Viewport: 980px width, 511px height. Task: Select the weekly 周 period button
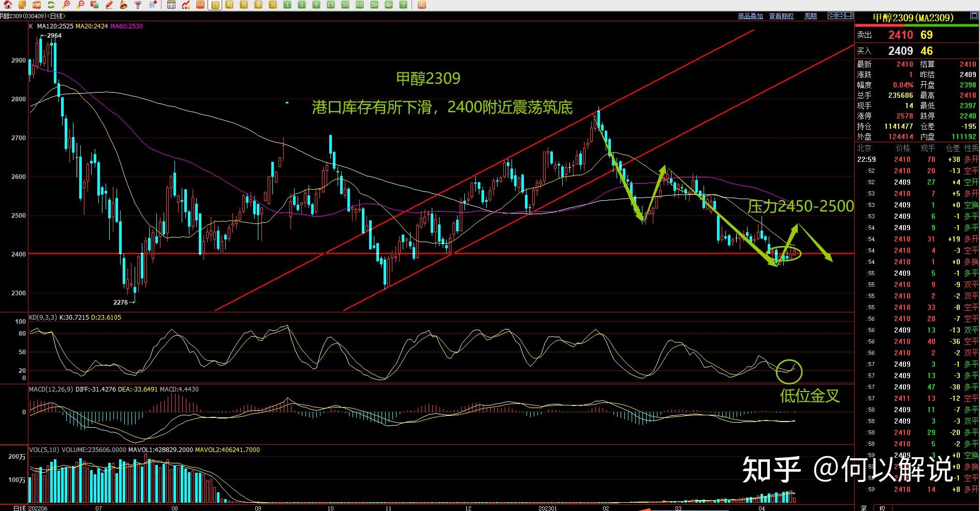pos(229,5)
